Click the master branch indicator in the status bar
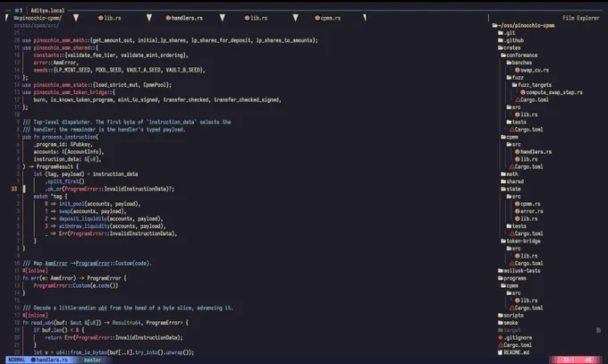The height and width of the screenshot is (364, 608). (93, 360)
